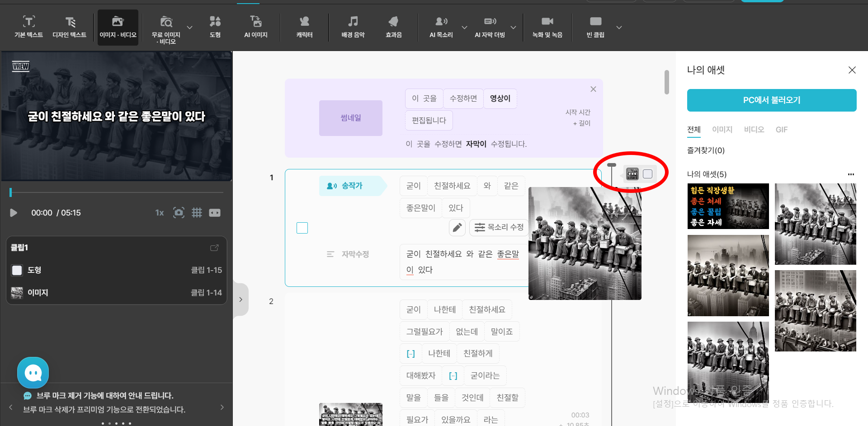Viewport: 868px width, 426px height.
Task: Select the word 영상이 in guide
Action: [500, 98]
